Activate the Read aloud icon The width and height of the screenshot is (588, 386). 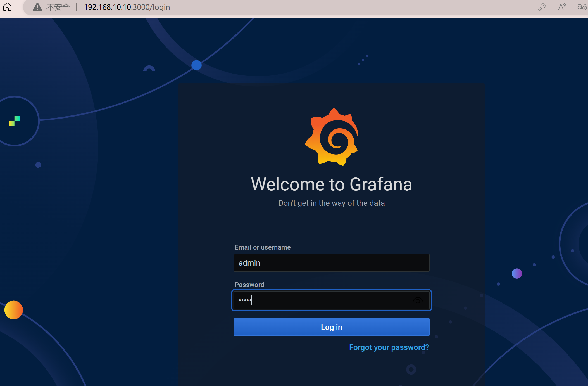pos(562,7)
